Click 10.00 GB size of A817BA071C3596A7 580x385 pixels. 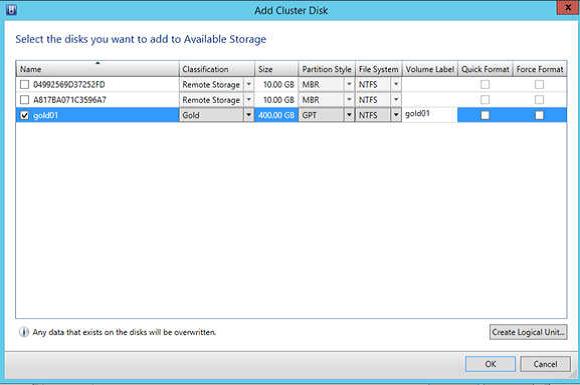pos(279,100)
